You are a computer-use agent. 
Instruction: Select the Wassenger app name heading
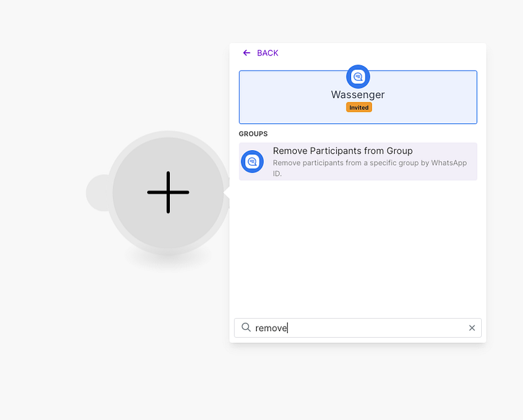click(x=358, y=95)
